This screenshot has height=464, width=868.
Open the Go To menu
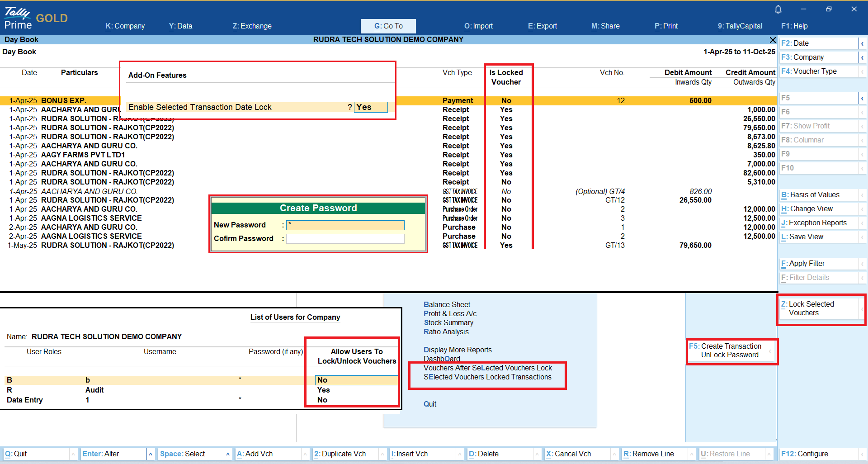click(388, 26)
